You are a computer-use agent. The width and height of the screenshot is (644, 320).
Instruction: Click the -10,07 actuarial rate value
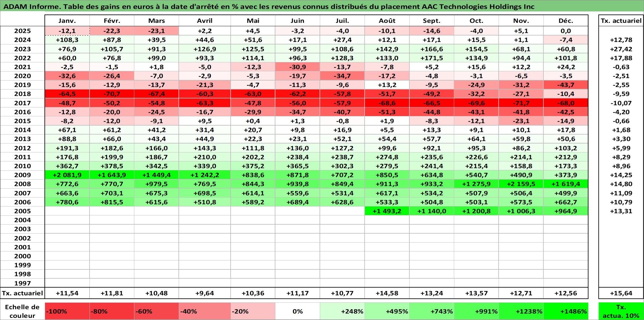pos(621,103)
